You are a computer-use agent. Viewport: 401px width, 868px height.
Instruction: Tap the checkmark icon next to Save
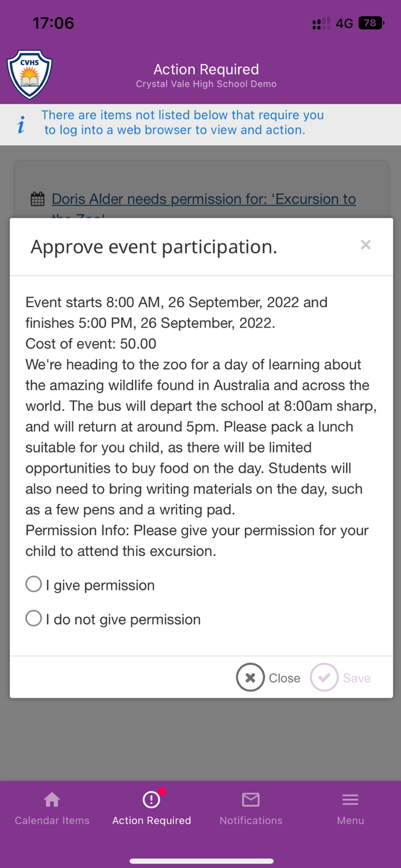click(324, 677)
